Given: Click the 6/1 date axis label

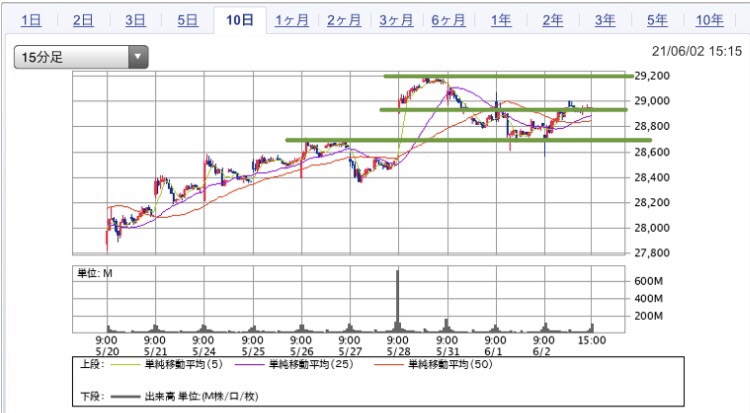Looking at the screenshot, I should point(493,351).
